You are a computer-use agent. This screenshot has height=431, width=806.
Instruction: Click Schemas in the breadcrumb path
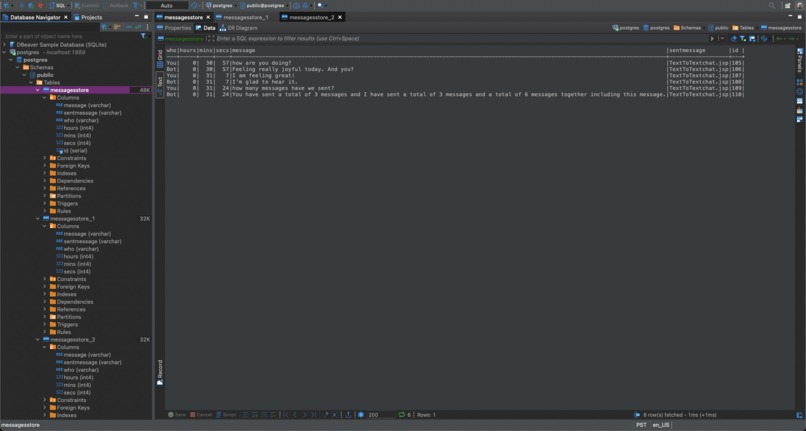tap(687, 28)
